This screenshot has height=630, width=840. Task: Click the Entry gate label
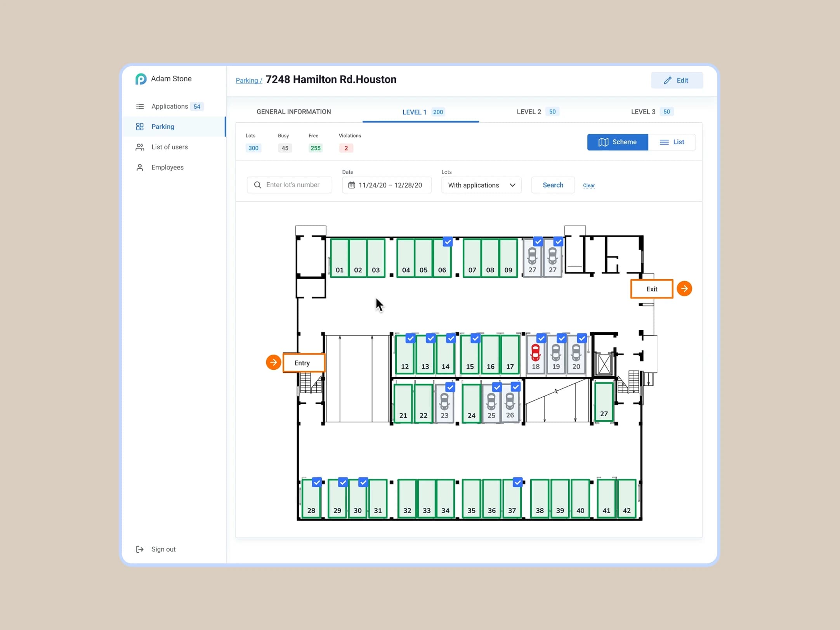[x=304, y=363]
